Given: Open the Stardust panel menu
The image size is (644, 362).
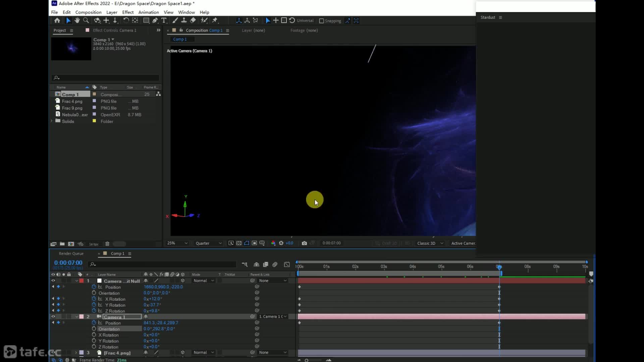Looking at the screenshot, I should (500, 17).
